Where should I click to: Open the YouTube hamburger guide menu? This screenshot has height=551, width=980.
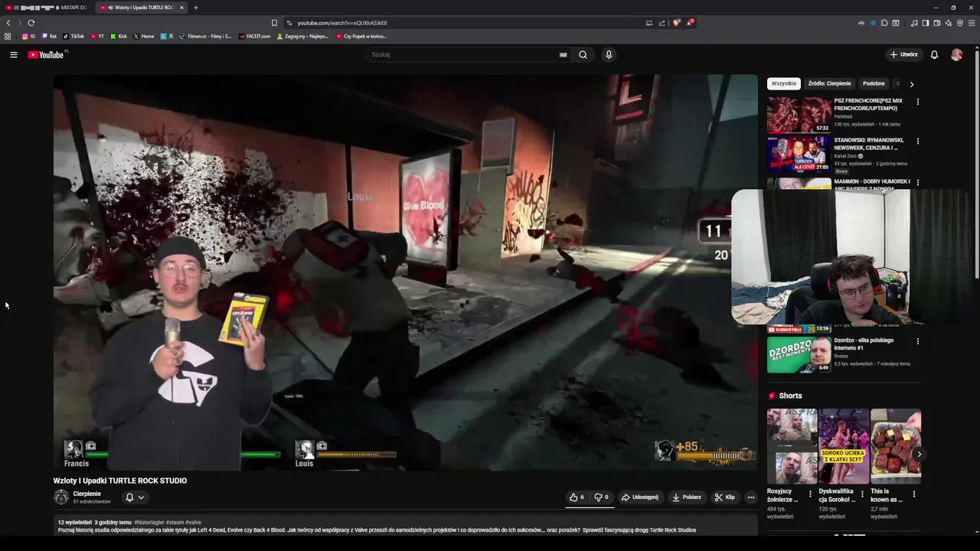point(13,54)
